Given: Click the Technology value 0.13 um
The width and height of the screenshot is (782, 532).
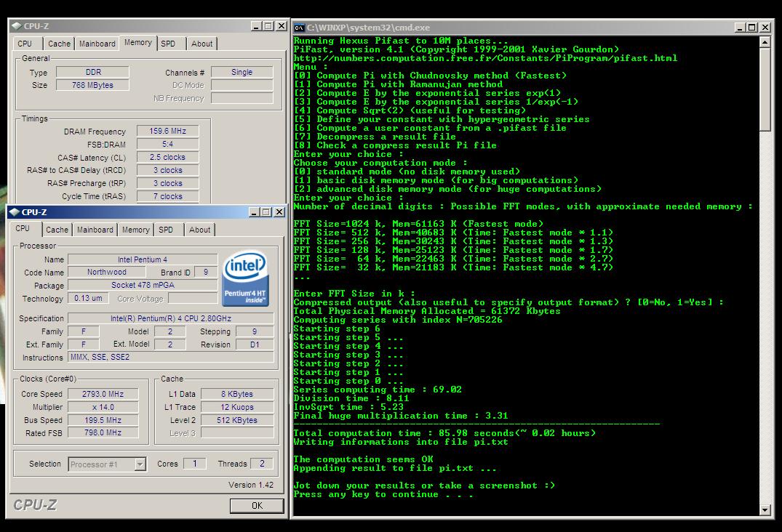Looking at the screenshot, I should coord(88,298).
